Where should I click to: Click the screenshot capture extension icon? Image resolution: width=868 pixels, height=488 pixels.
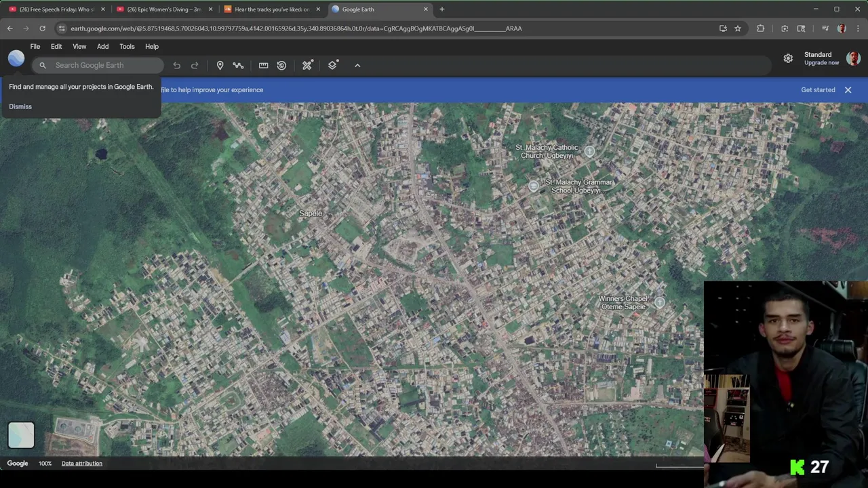(x=785, y=28)
